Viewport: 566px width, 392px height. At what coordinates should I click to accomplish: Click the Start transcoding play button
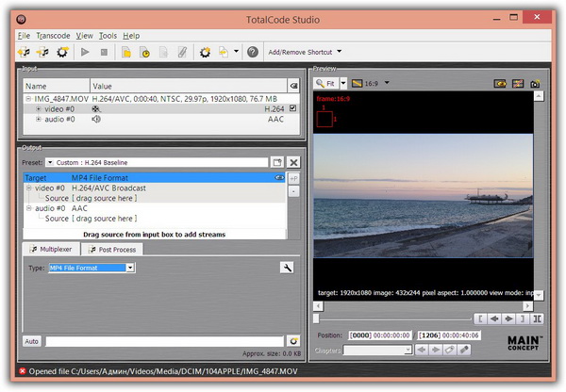[x=86, y=52]
